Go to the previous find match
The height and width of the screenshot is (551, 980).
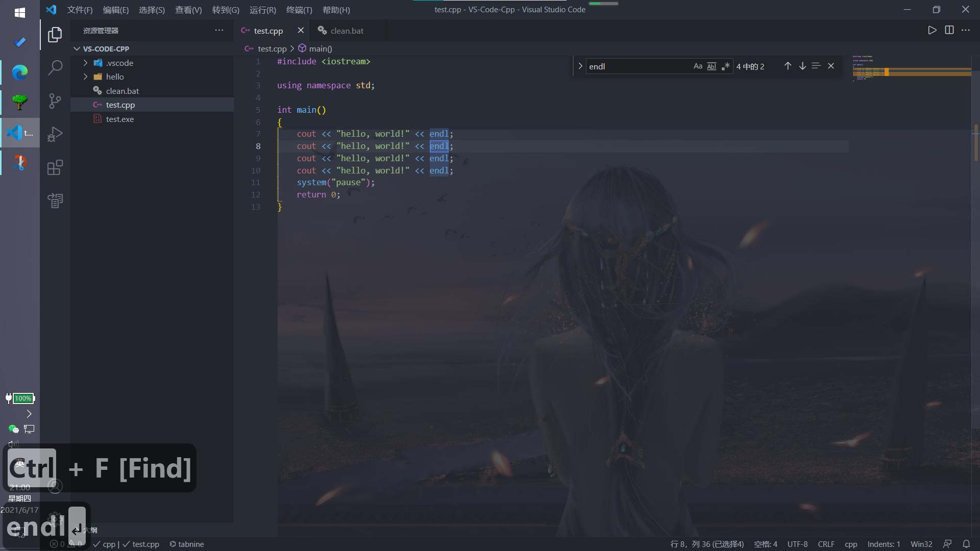point(788,66)
